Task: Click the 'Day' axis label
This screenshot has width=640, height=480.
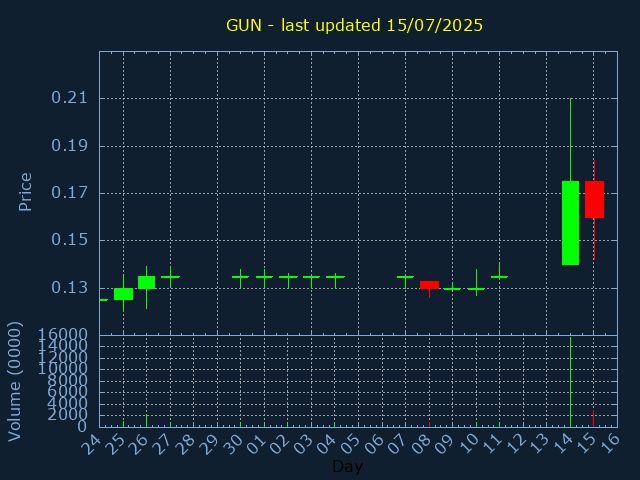Action: coord(347,466)
